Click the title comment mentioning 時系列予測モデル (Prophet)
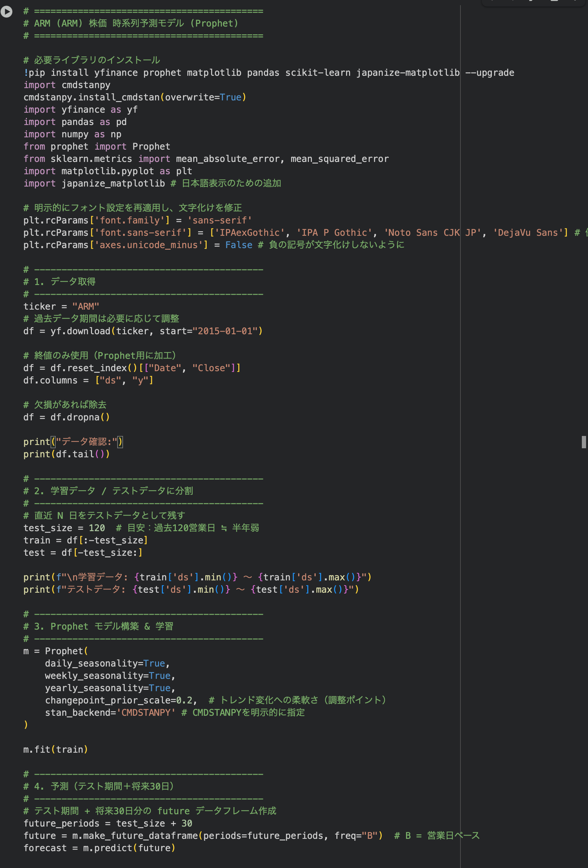The image size is (588, 868). [x=131, y=24]
